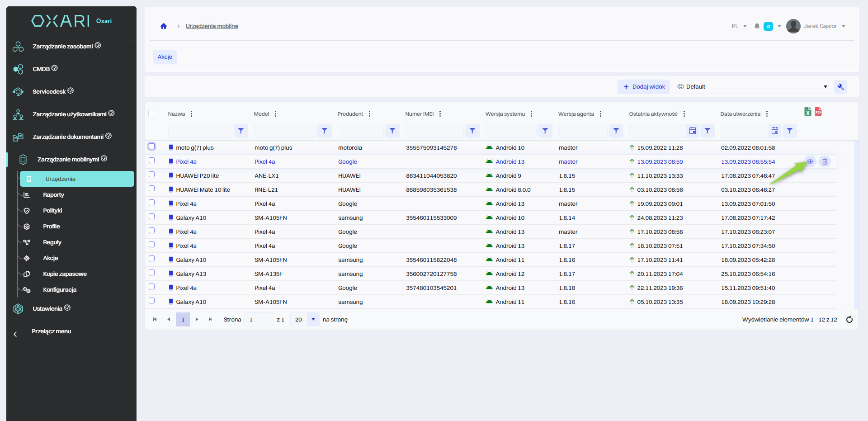Open view settings wrench icon

(x=840, y=87)
